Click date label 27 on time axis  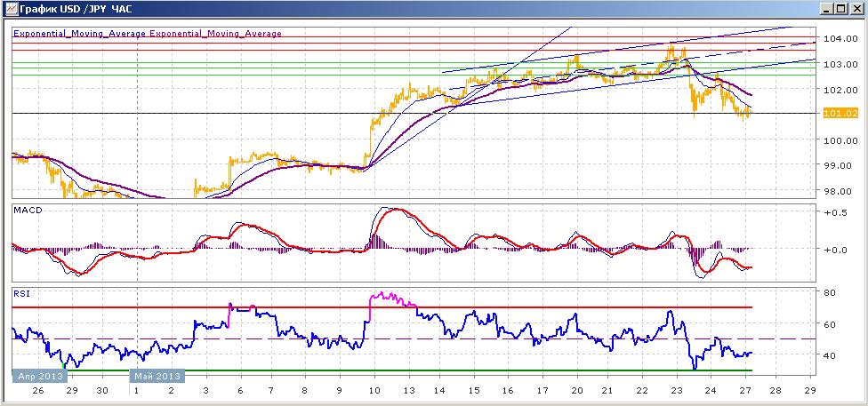[x=744, y=391]
